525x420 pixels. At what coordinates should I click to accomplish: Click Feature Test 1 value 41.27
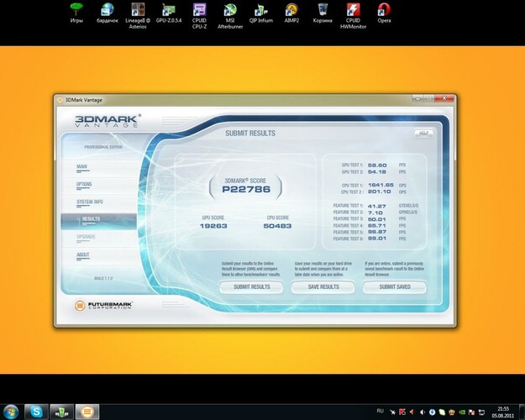[x=376, y=206]
